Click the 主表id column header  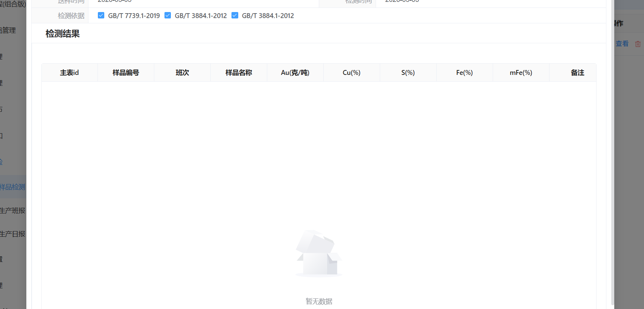coord(69,73)
